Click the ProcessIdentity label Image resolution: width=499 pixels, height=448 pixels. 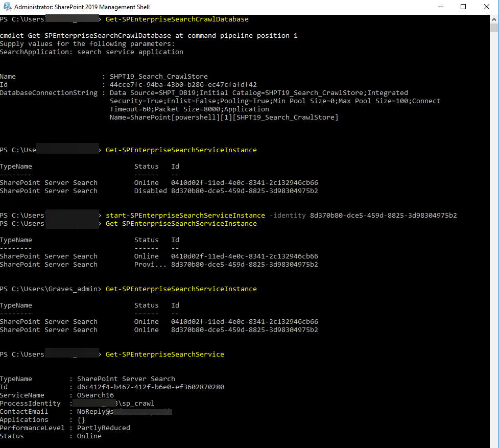[30, 404]
